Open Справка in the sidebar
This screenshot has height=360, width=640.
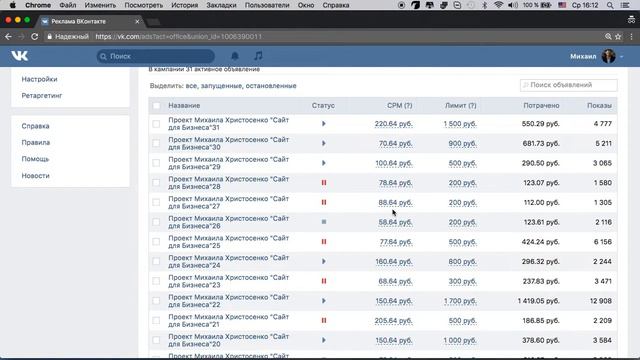[x=36, y=126]
